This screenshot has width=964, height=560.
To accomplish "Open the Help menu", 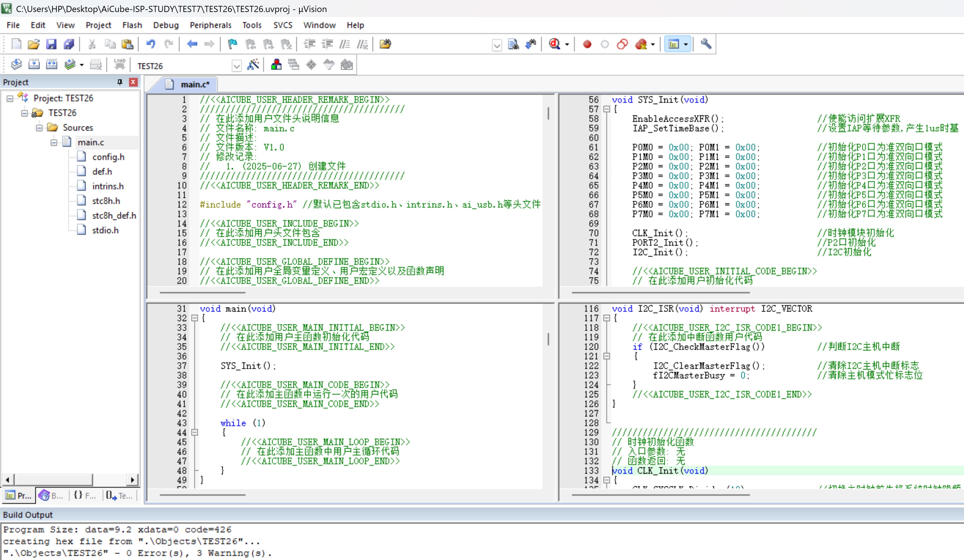I will coord(355,25).
